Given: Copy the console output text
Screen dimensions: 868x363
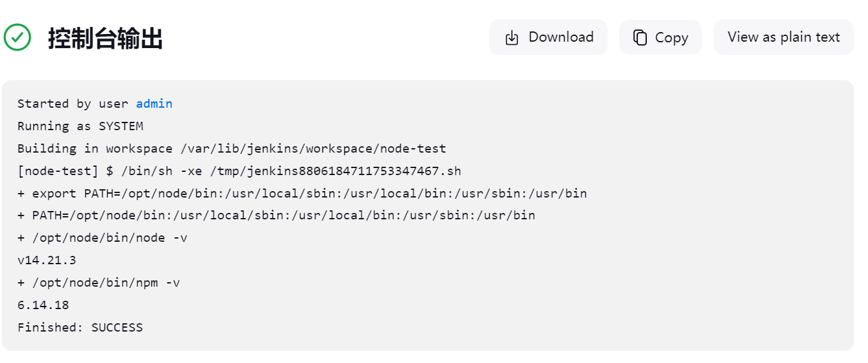Looking at the screenshot, I should (660, 37).
